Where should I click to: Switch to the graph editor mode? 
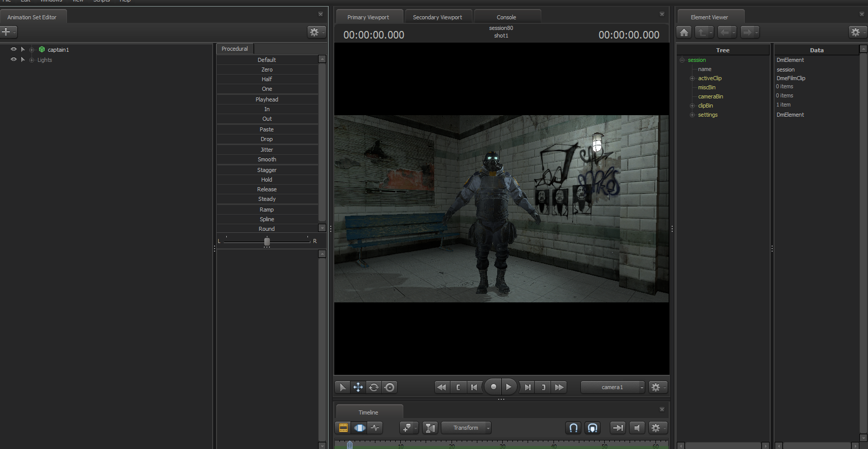[x=375, y=428]
